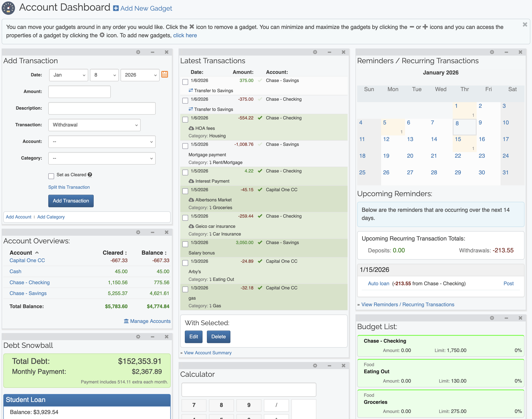This screenshot has height=419, width=532.
Task: Enable the Set as Cleared checkbox
Action: [x=51, y=176]
